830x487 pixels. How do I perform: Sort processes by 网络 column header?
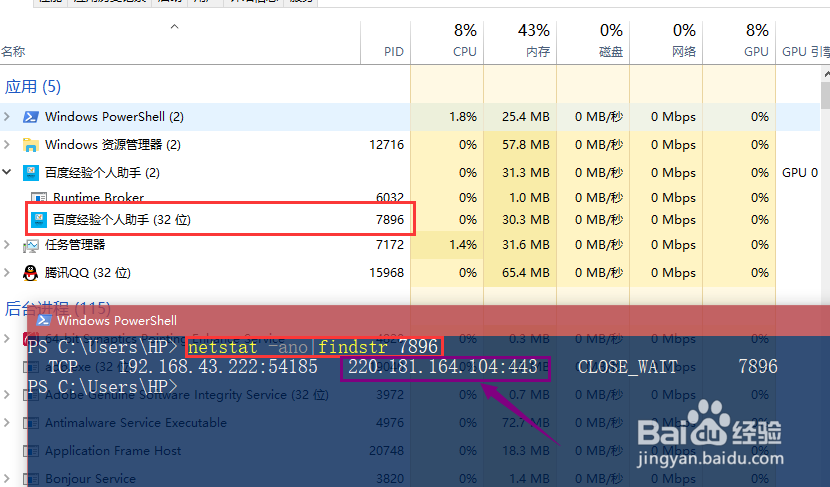[x=666, y=42]
